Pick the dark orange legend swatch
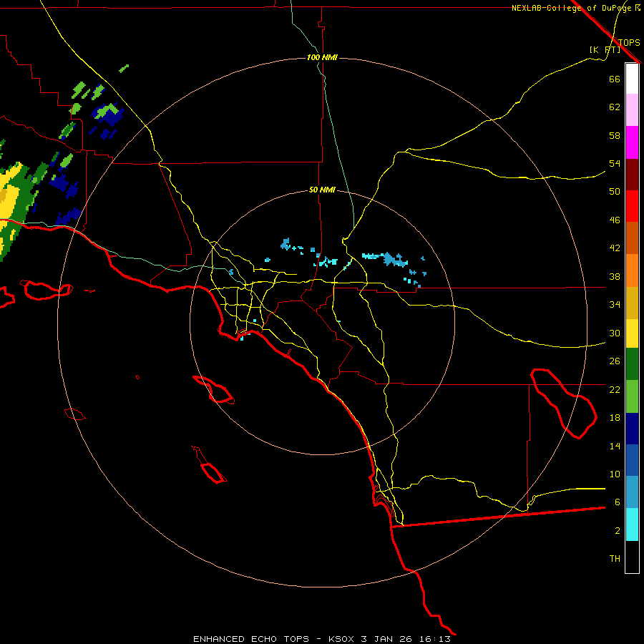The width and height of the screenshot is (644, 644). click(x=632, y=238)
